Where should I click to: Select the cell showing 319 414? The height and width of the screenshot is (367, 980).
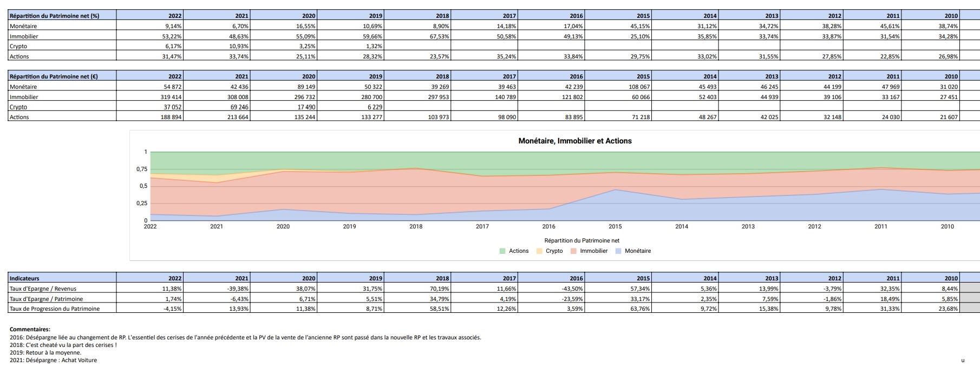coord(149,97)
